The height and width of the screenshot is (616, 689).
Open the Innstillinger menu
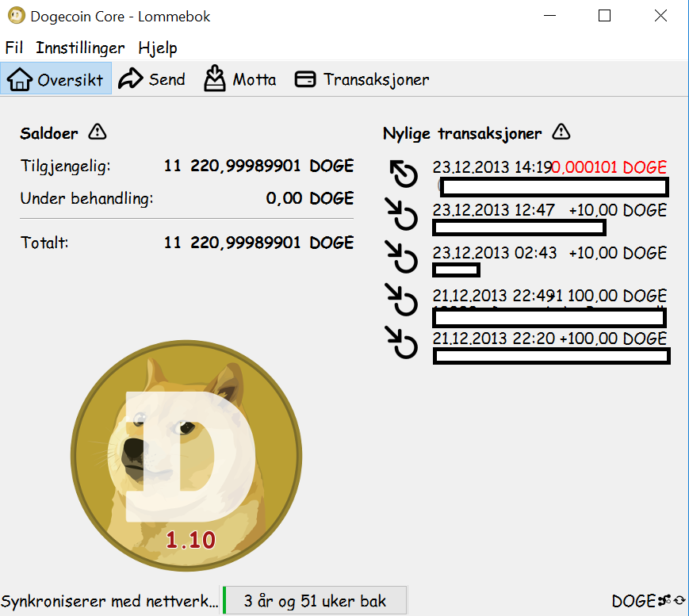(80, 48)
